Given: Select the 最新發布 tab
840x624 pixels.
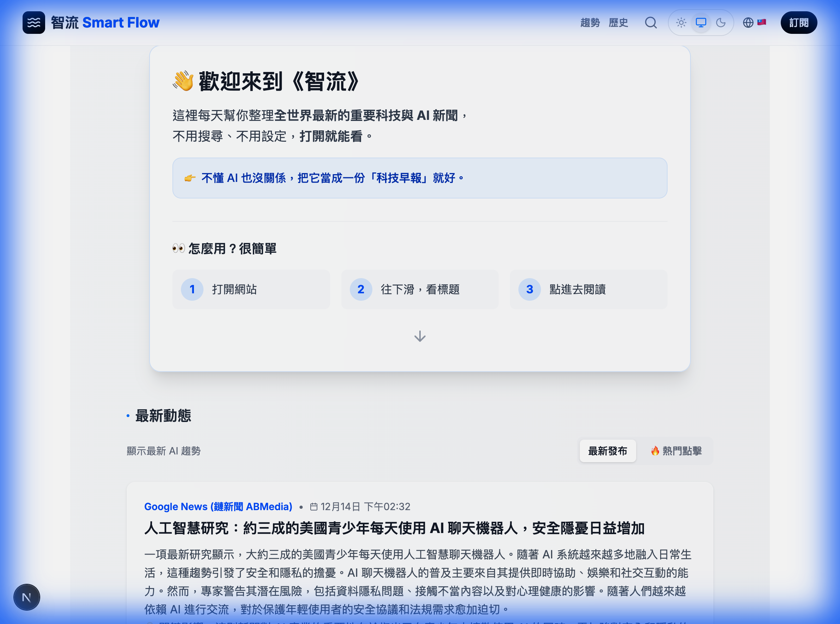Looking at the screenshot, I should [x=608, y=451].
